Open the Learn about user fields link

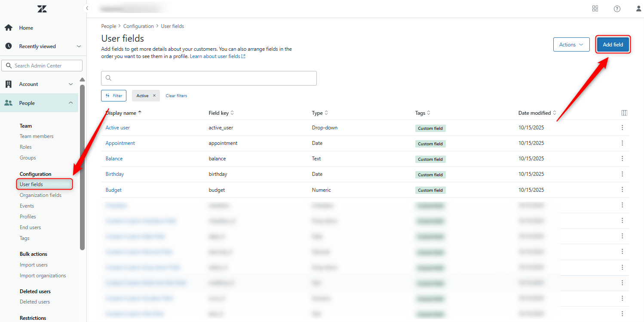215,56
